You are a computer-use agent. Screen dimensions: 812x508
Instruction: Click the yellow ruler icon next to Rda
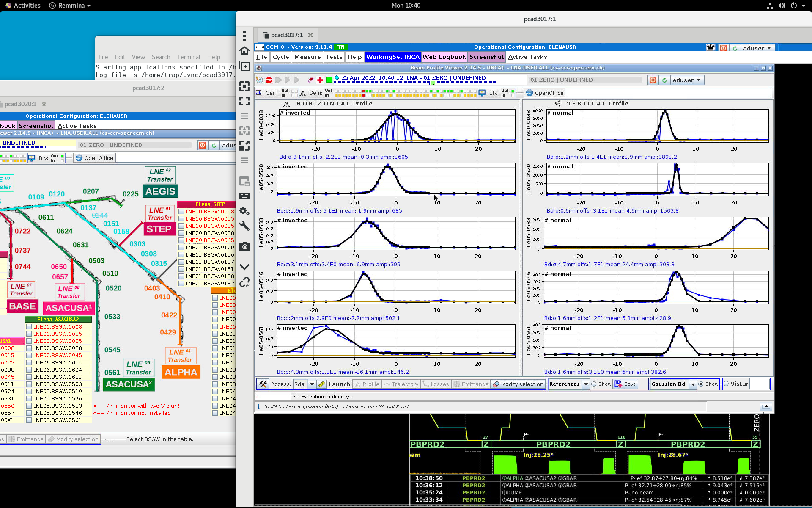pos(321,384)
